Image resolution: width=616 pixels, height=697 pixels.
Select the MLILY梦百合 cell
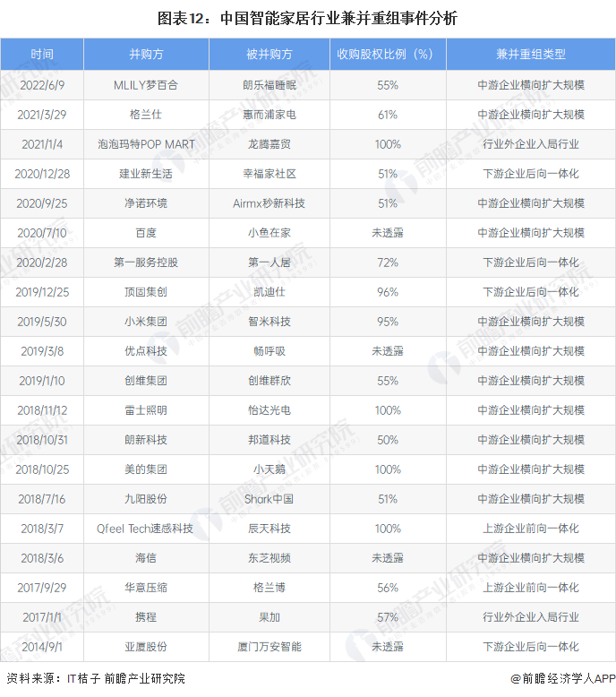tap(146, 85)
